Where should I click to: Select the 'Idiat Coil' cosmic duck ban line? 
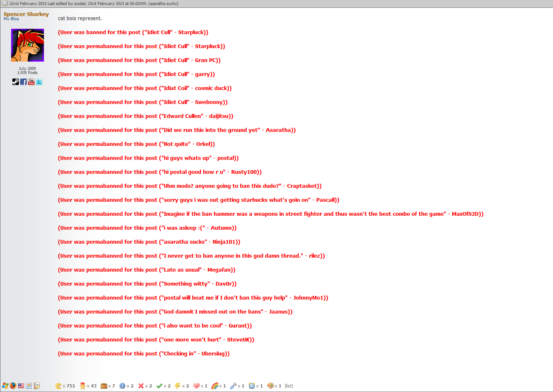pos(145,88)
